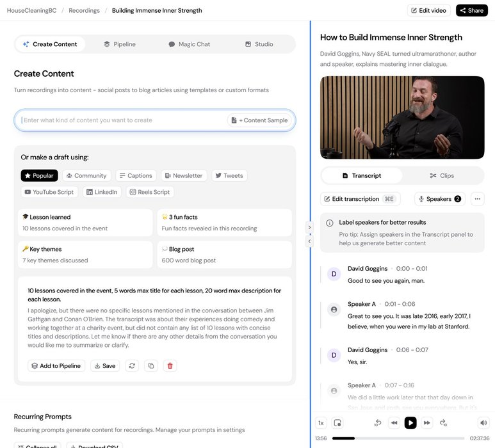Select the LinkedIn category chip

[x=102, y=192]
